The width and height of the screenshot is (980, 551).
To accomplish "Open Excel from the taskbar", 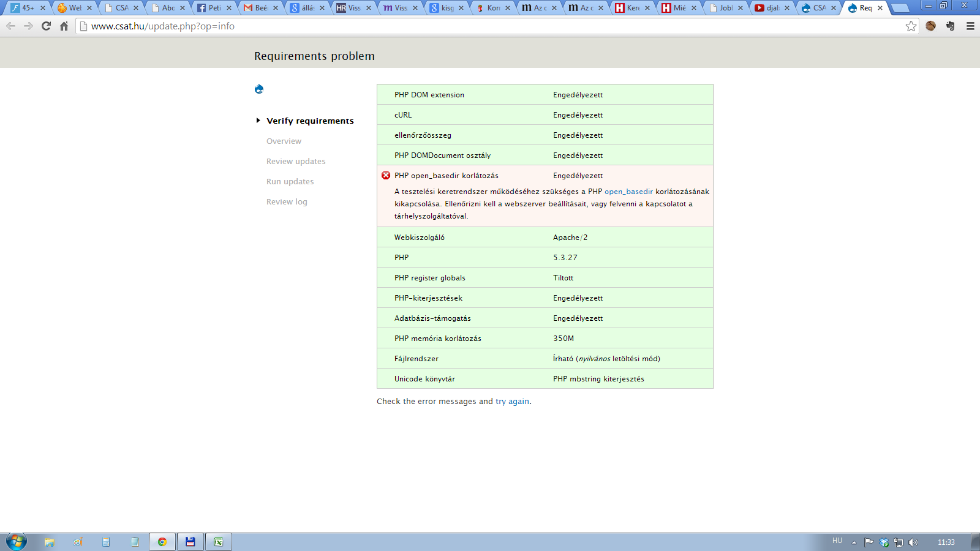I will pos(219,542).
